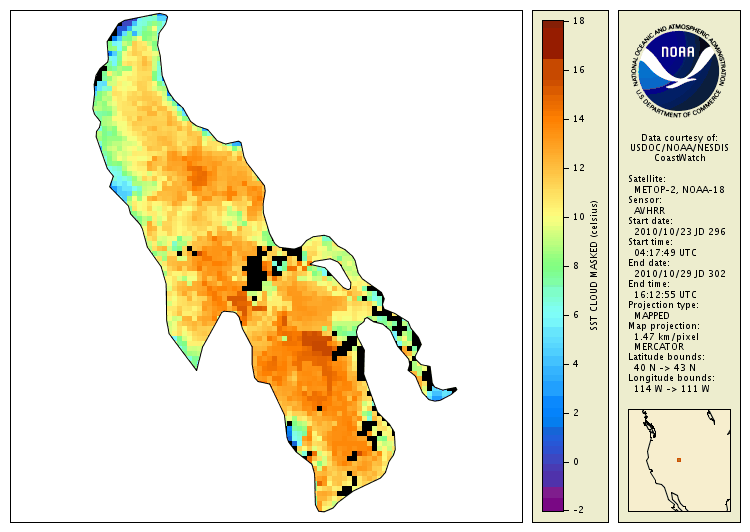
Task: Click the color scale label 12
Action: (579, 168)
